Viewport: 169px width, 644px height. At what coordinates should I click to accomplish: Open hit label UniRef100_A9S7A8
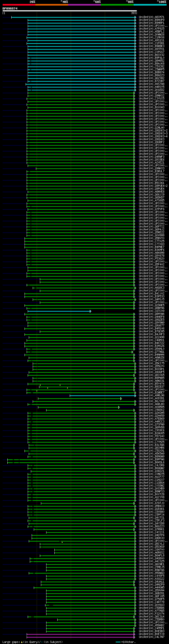152,84
